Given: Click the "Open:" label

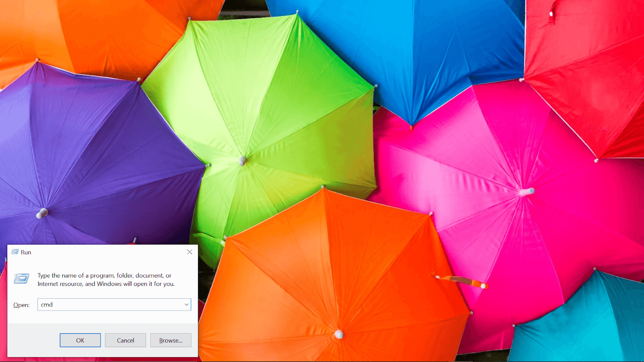Looking at the screenshot, I should point(21,305).
